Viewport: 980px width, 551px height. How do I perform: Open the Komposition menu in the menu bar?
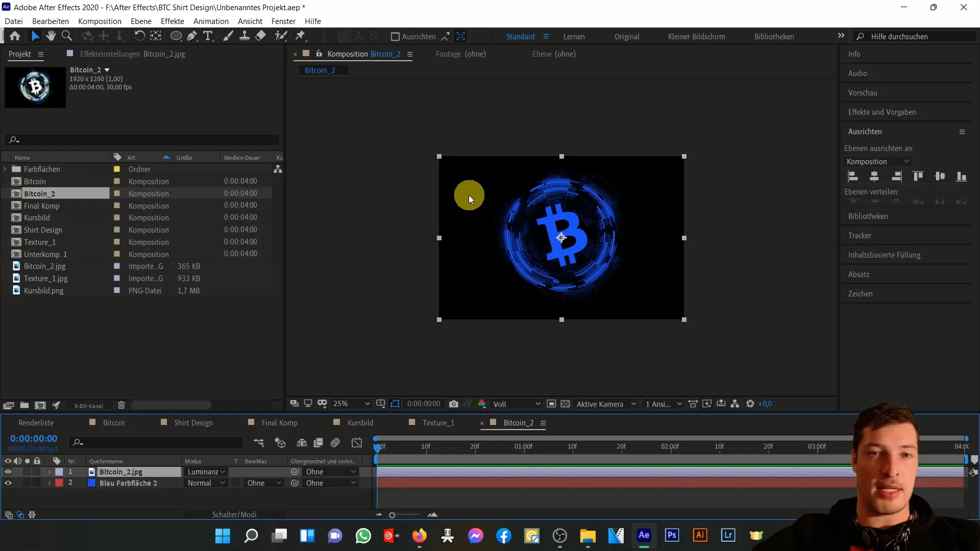click(100, 21)
